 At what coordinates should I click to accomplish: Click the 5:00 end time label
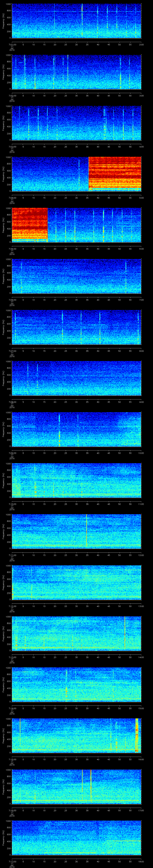[141, 197]
